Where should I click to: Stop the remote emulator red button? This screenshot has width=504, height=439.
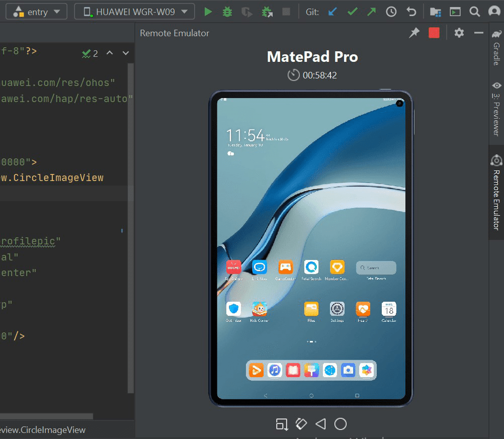click(434, 33)
